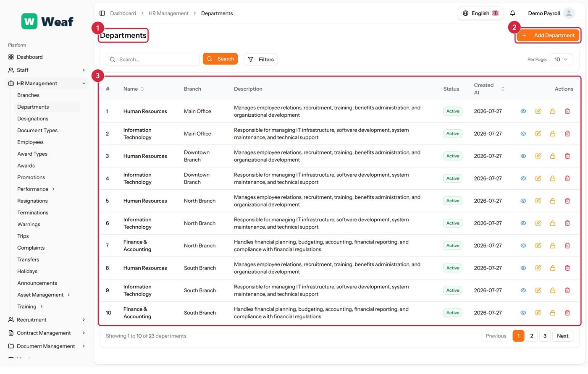Click the eye icon in row 4

tap(523, 178)
